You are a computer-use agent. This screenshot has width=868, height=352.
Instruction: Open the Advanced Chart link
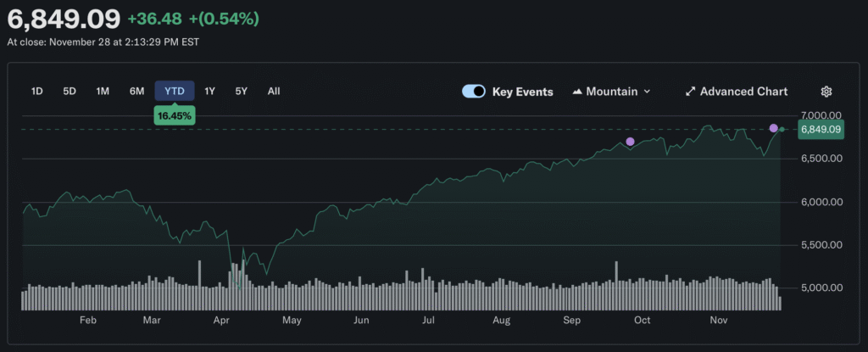coord(743,92)
